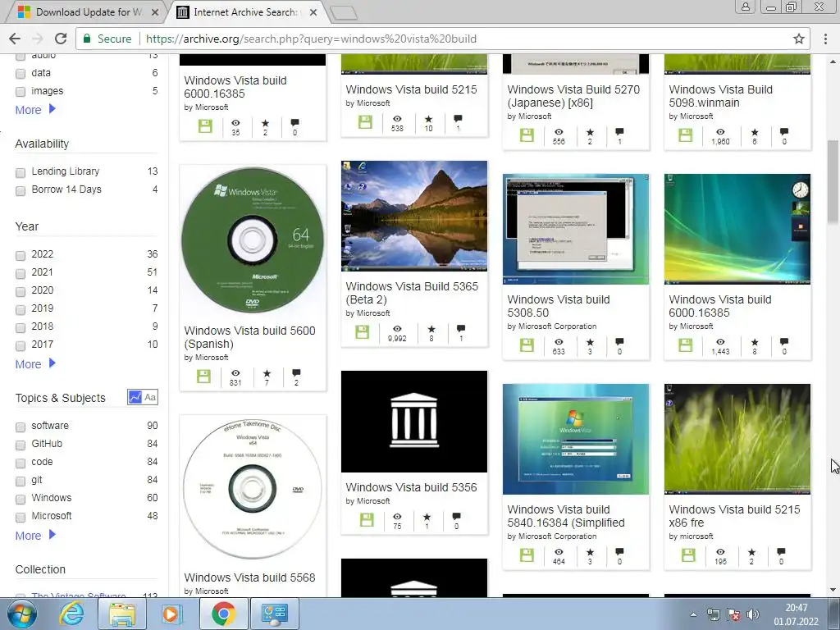The image size is (840, 630).
Task: Open Windows Vista build 5600 (Spanish) link
Action: [249, 337]
